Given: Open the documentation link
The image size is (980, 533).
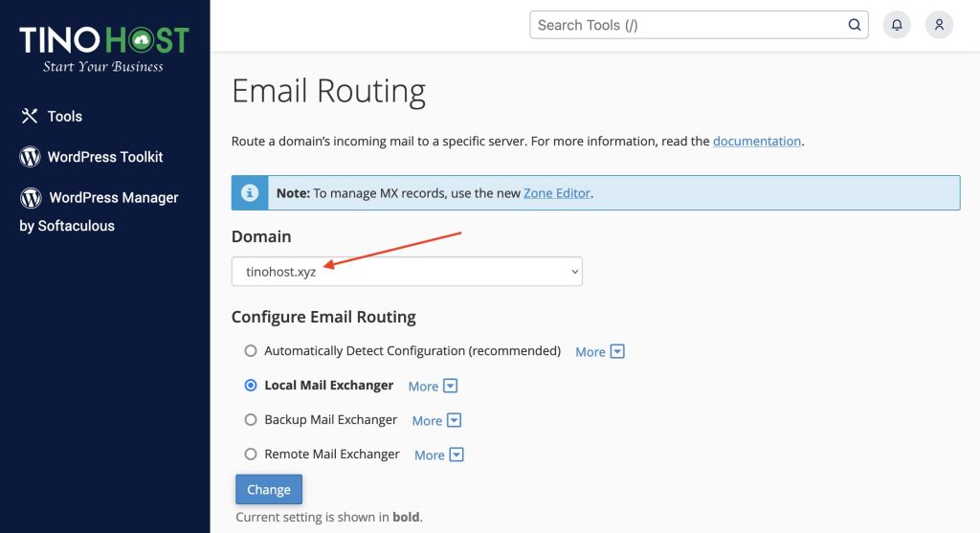Looking at the screenshot, I should (757, 142).
